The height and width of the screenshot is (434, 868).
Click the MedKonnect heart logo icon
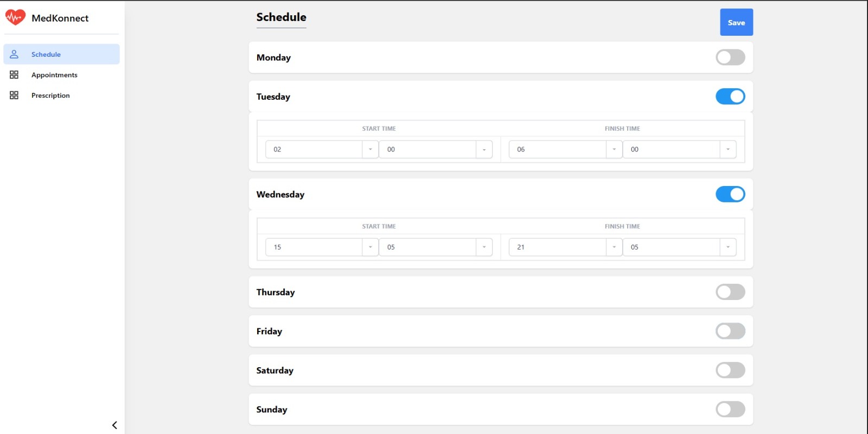15,17
